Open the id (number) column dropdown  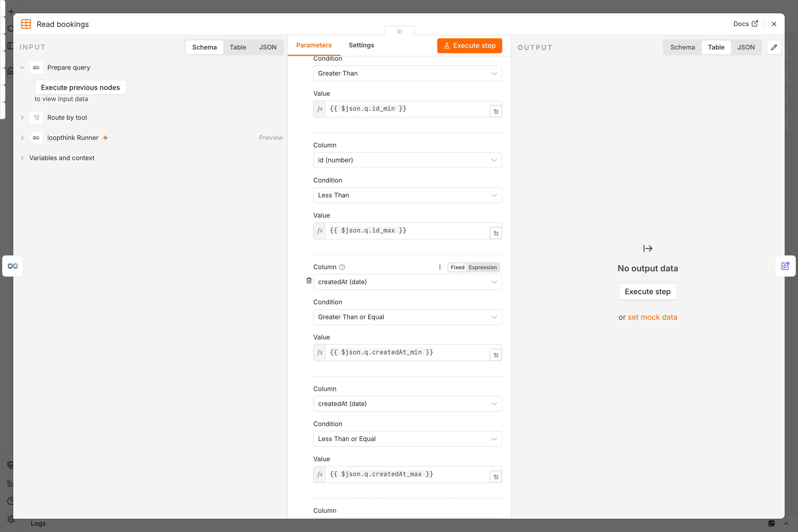pos(408,160)
